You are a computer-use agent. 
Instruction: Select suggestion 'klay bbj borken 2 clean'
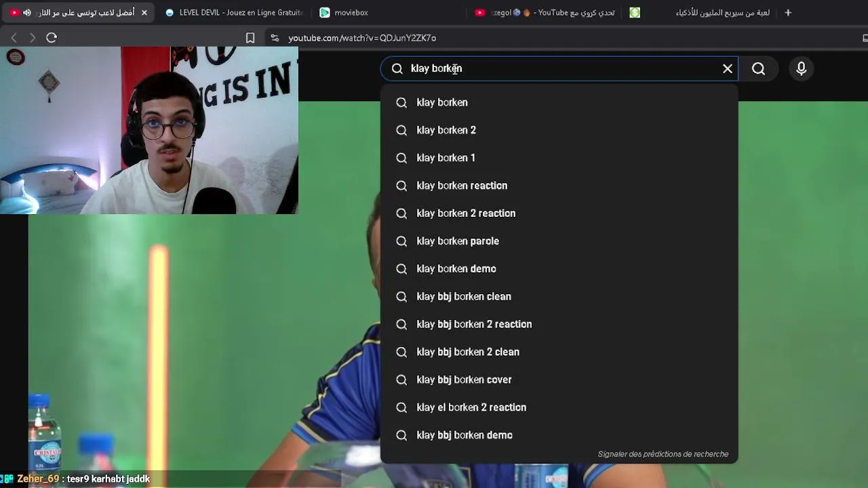(x=559, y=352)
